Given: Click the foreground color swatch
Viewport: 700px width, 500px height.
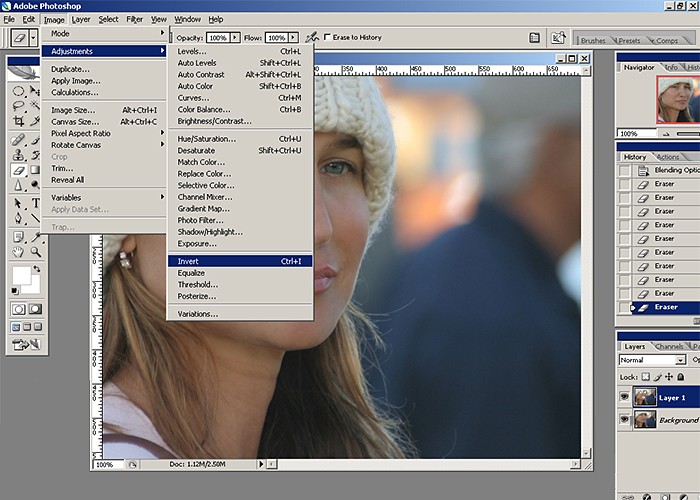Looking at the screenshot, I should click(21, 275).
